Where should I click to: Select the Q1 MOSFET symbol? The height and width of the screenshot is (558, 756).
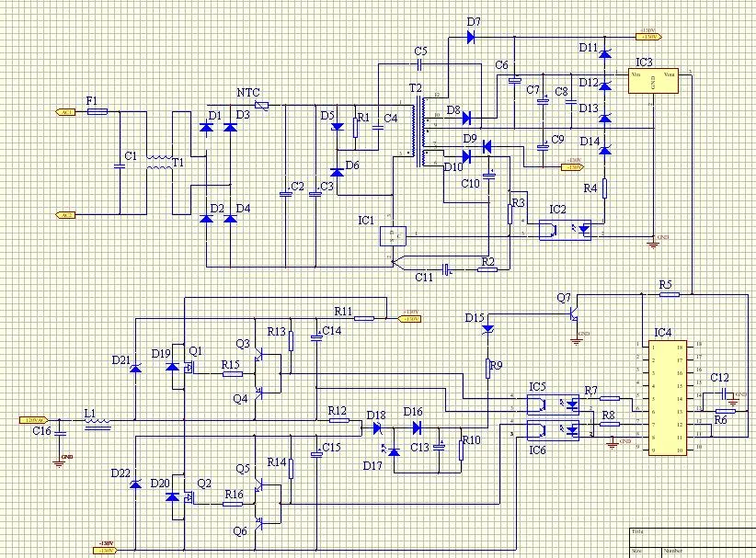tap(193, 367)
